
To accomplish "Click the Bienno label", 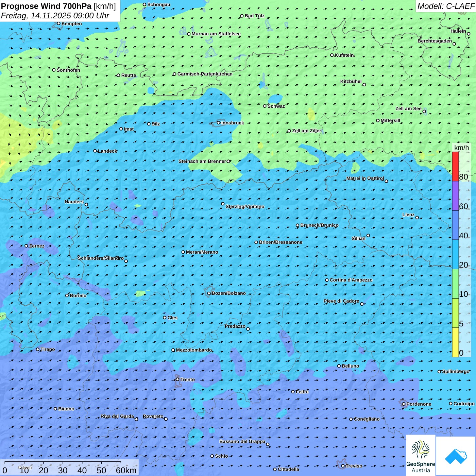I will click(x=66, y=409).
